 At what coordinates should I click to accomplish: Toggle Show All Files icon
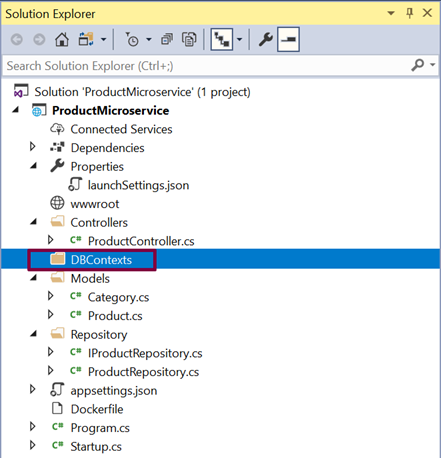(189, 40)
